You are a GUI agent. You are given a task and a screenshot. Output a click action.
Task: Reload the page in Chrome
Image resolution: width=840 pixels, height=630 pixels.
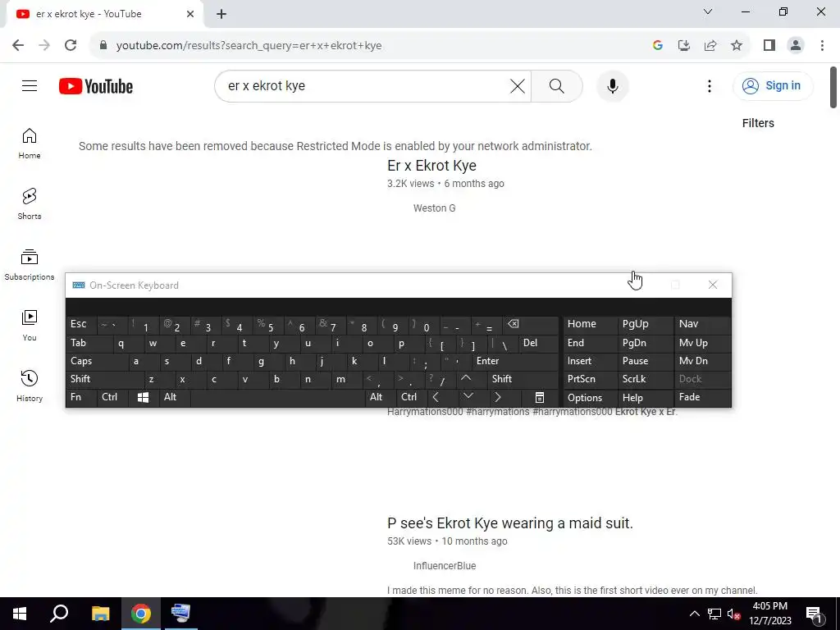coord(71,45)
